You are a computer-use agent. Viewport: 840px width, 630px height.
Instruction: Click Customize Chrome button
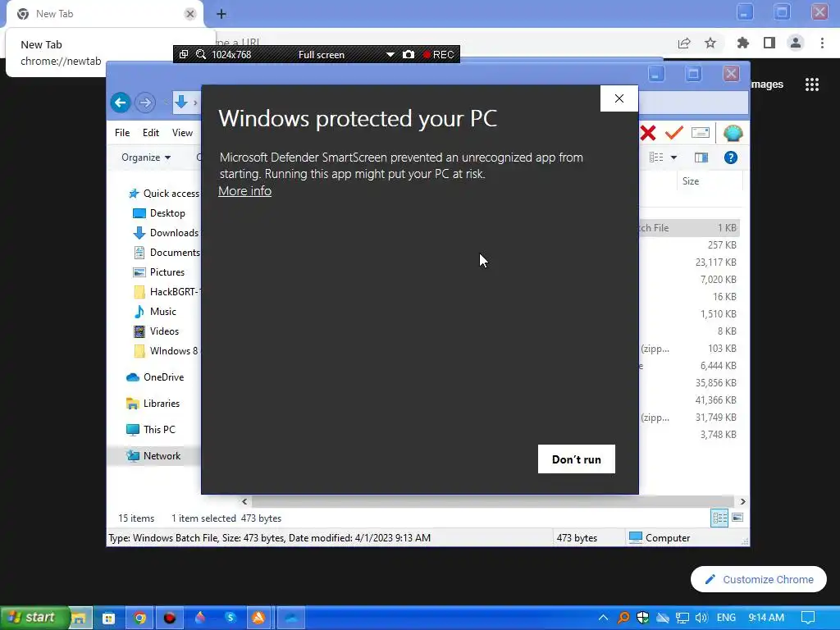(x=759, y=579)
